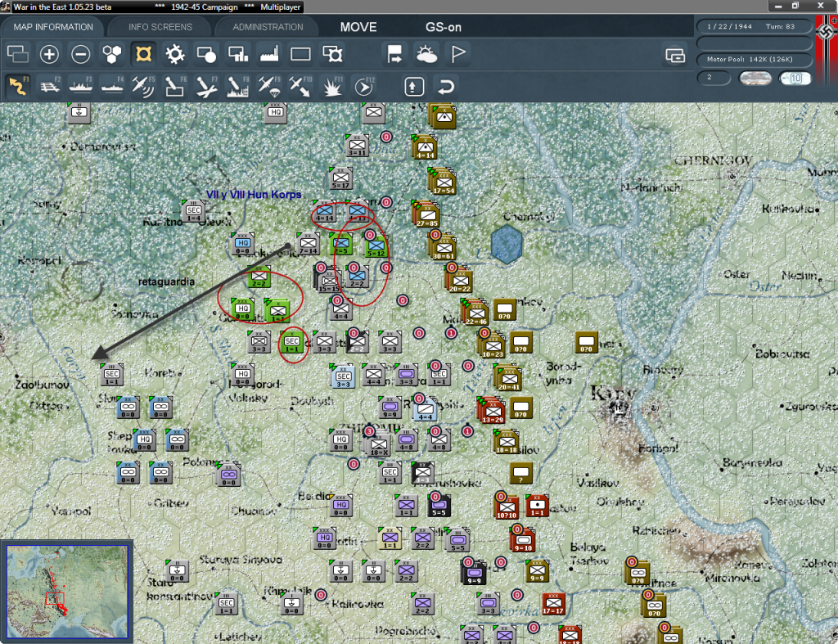The width and height of the screenshot is (838, 644).
Task: Select the F5 aircraft recon mode icon
Action: pyautogui.click(x=143, y=86)
